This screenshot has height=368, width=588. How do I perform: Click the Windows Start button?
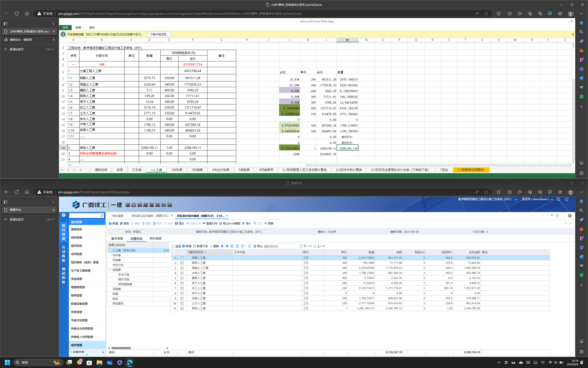click(x=7, y=362)
